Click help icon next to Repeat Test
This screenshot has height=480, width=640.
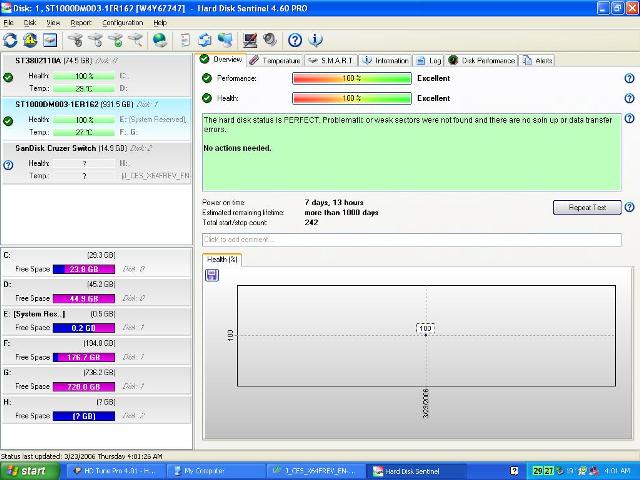(x=629, y=207)
